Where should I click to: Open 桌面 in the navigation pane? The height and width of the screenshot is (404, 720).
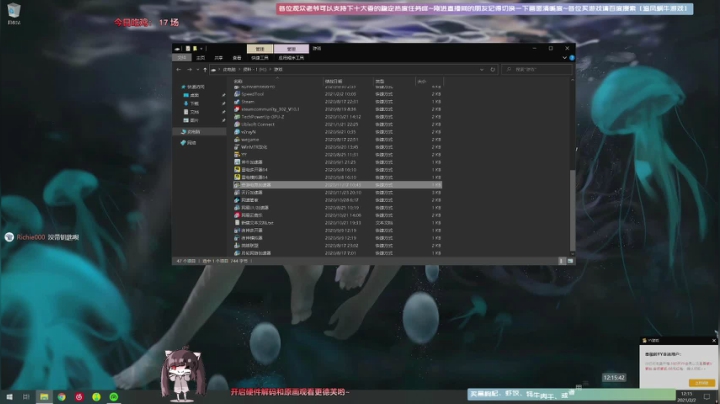pos(194,95)
